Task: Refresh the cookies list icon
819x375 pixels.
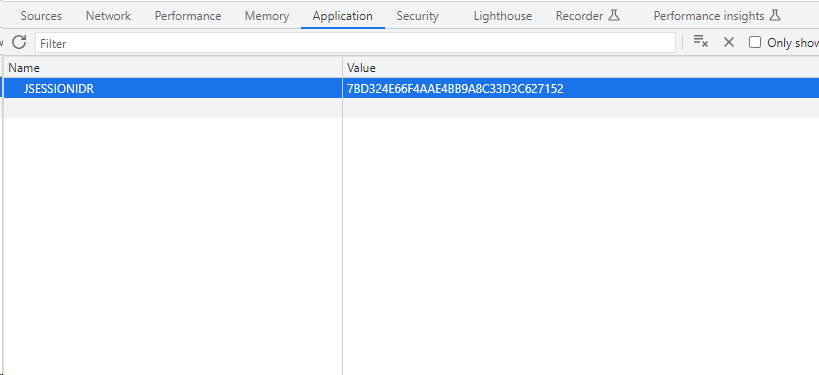Action: (19, 42)
